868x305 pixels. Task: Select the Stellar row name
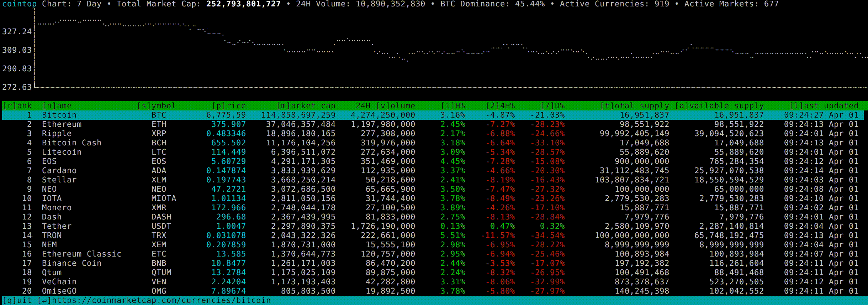click(59, 180)
